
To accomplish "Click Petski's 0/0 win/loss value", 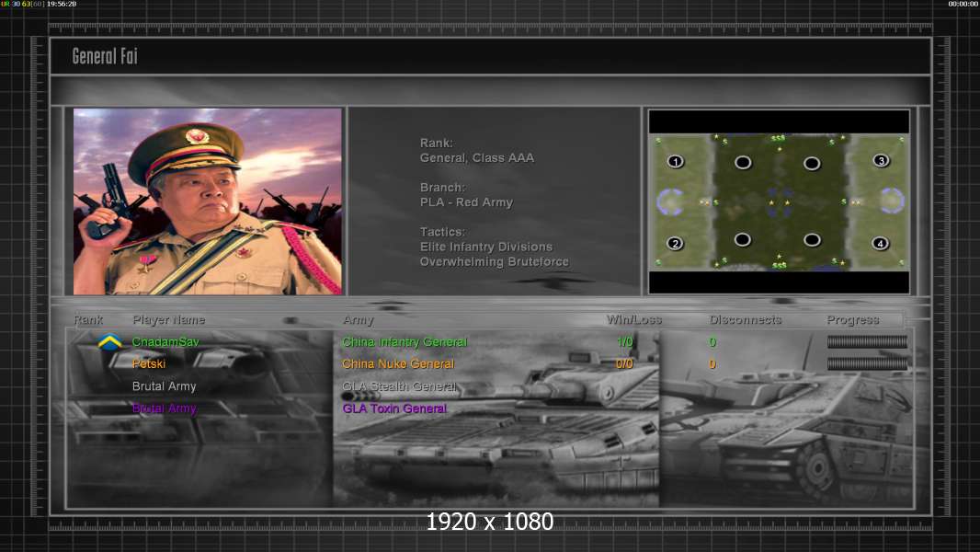I will 624,363.
